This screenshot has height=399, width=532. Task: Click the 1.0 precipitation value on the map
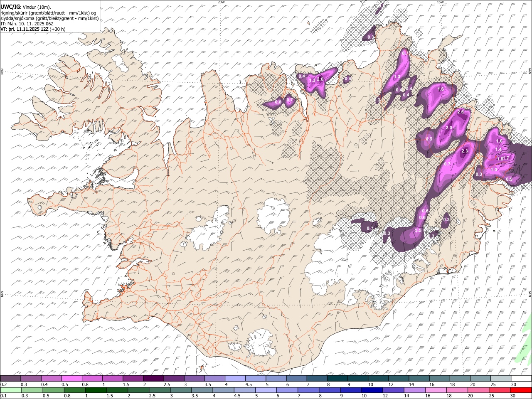coord(494,170)
